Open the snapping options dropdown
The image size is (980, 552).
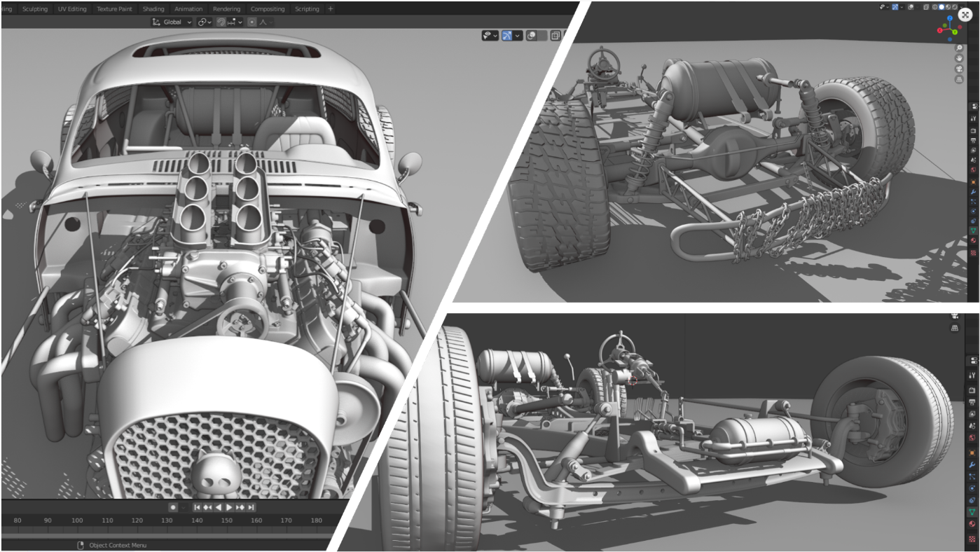pyautogui.click(x=235, y=22)
